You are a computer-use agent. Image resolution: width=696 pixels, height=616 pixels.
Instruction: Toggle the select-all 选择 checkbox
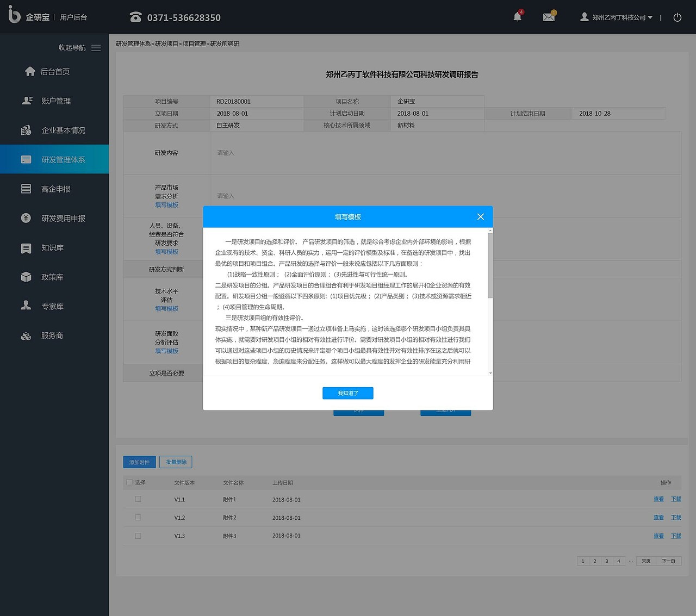tap(129, 482)
